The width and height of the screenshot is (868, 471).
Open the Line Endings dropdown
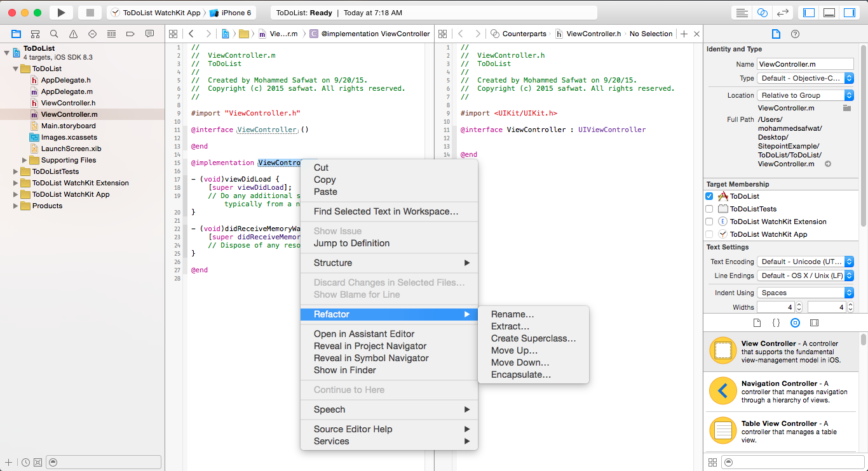click(805, 275)
